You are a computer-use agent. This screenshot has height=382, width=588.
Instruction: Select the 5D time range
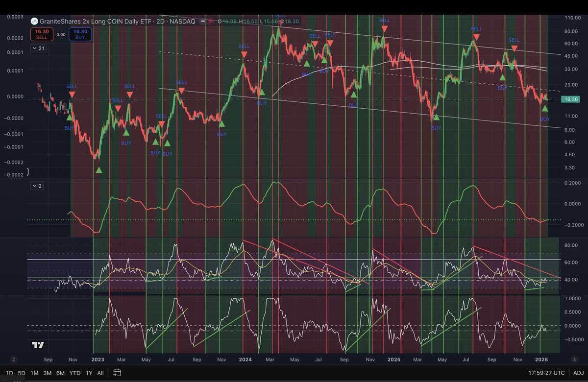point(22,373)
